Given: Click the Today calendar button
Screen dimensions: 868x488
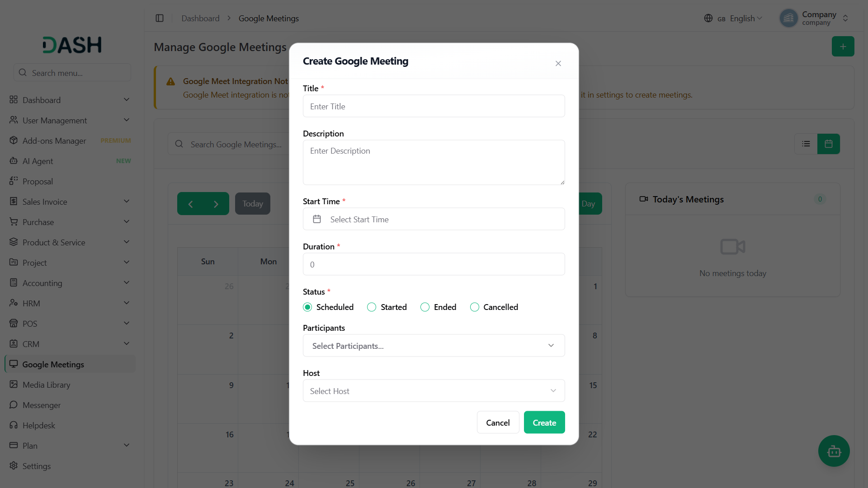Looking at the screenshot, I should point(252,204).
